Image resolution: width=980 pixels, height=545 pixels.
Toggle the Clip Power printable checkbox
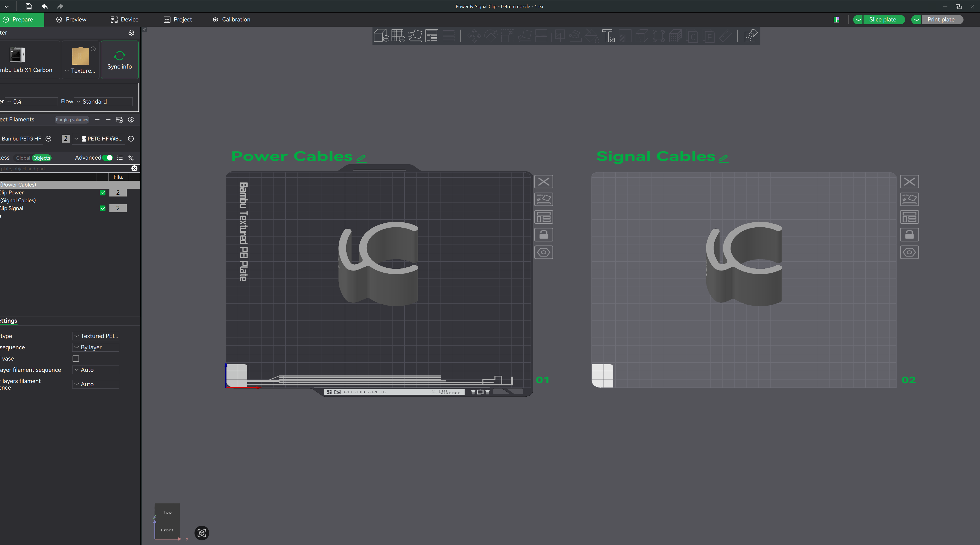click(x=102, y=193)
